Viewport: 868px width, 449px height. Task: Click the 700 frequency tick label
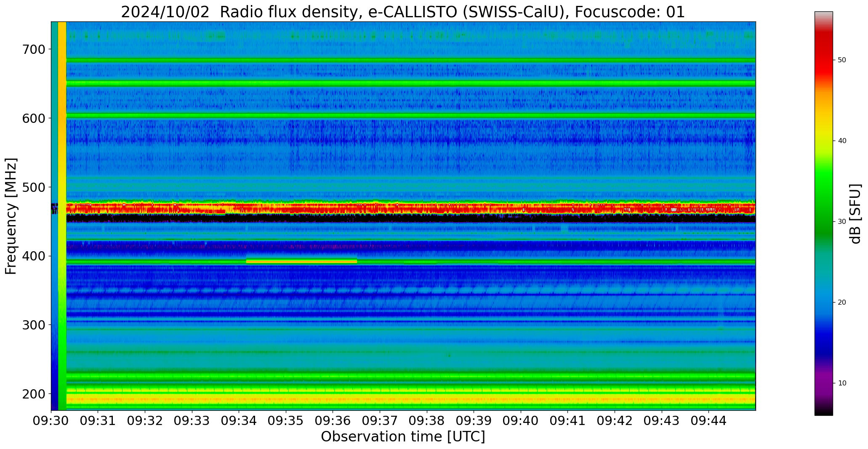(33, 50)
